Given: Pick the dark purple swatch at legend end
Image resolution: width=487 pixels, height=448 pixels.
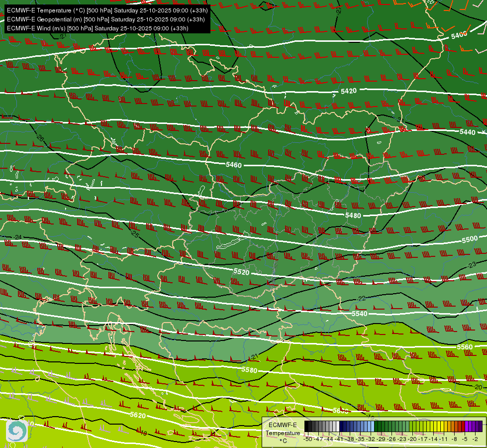Looking at the screenshot, I should point(481,426).
